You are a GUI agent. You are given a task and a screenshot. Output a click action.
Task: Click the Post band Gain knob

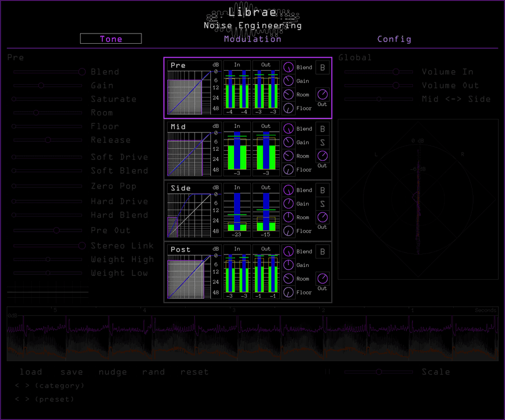tap(288, 265)
